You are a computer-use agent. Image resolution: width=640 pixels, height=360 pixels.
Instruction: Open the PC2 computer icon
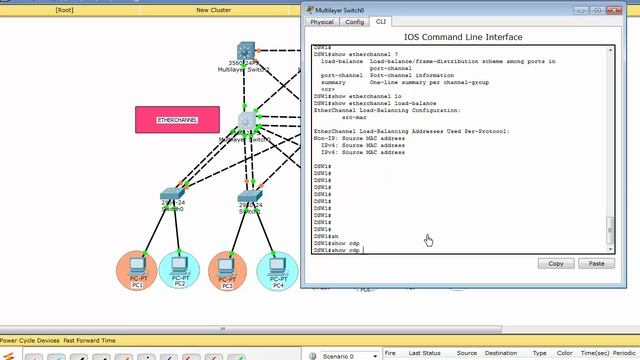[x=180, y=266]
